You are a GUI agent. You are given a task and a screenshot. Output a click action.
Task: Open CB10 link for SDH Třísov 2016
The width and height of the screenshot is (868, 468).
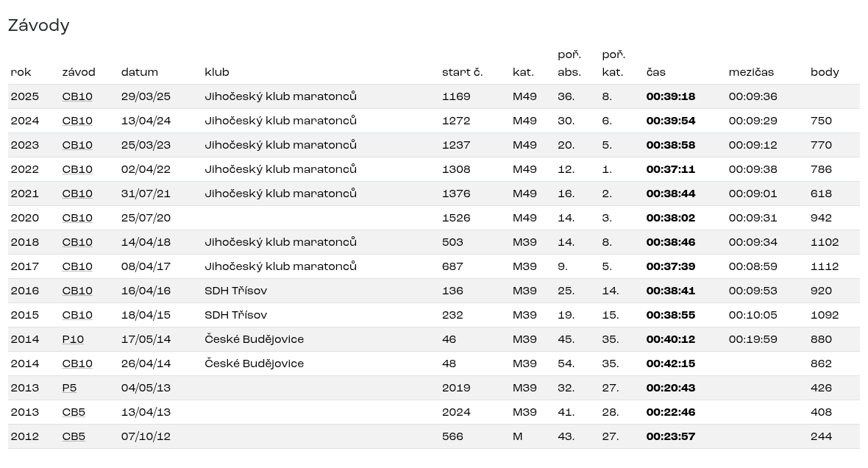pyautogui.click(x=77, y=291)
